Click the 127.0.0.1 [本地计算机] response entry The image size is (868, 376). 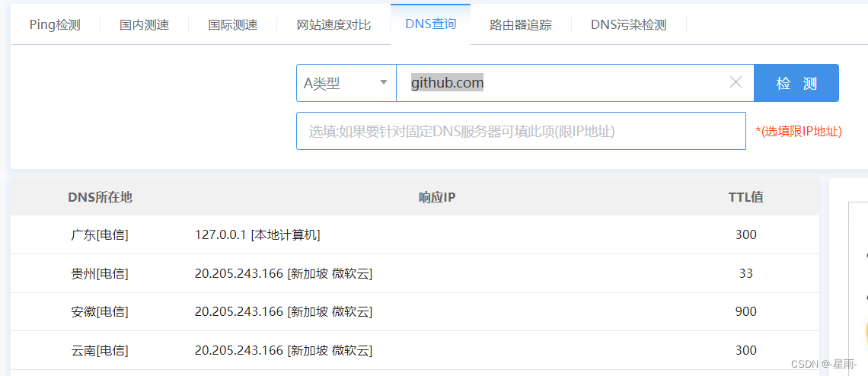click(257, 234)
